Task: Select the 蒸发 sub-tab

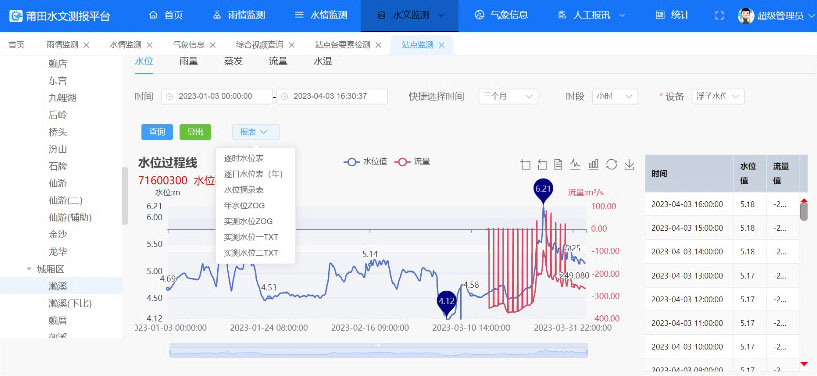Action: [x=233, y=61]
